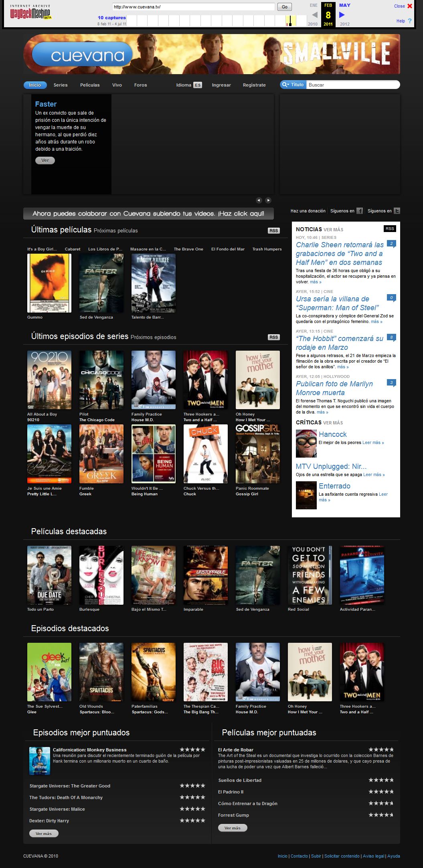Image resolution: width=423 pixels, height=868 pixels.
Task: Open the Próximos episodios link
Action: click(154, 337)
